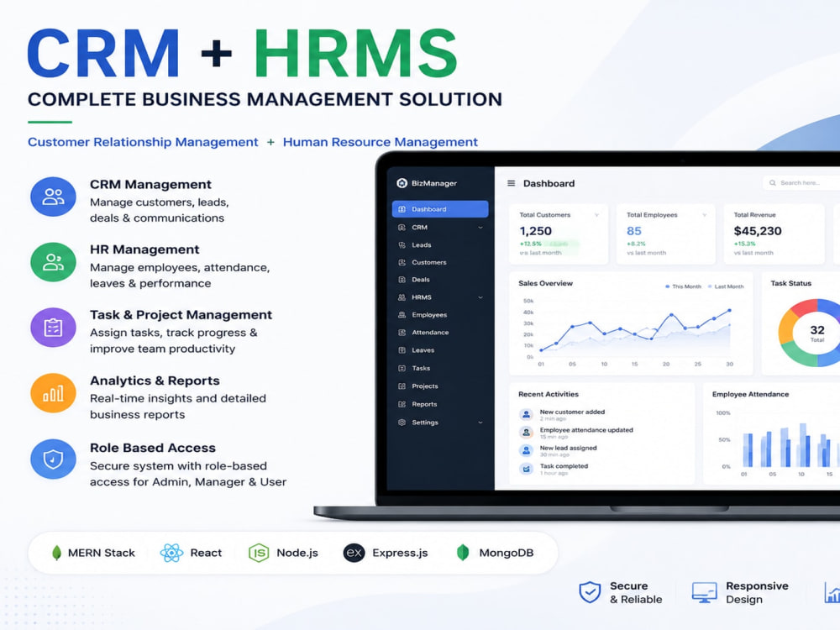Click the Responsive Design monitor icon
This screenshot has width=840, height=630.
tap(705, 592)
